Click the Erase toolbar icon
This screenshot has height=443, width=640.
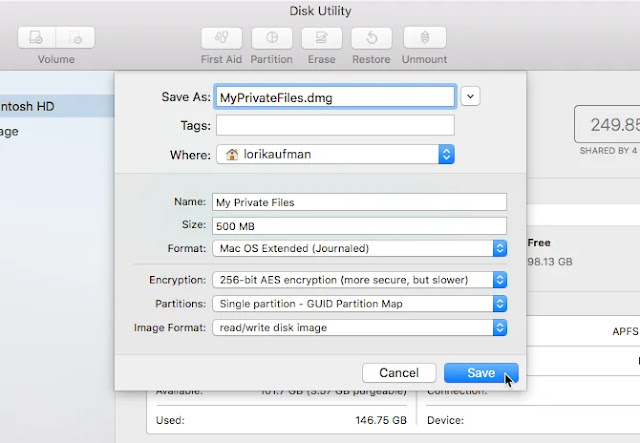(322, 38)
